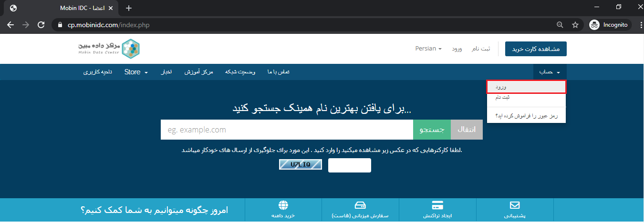Open a new browser tab
644x223 pixels.
click(x=129, y=8)
